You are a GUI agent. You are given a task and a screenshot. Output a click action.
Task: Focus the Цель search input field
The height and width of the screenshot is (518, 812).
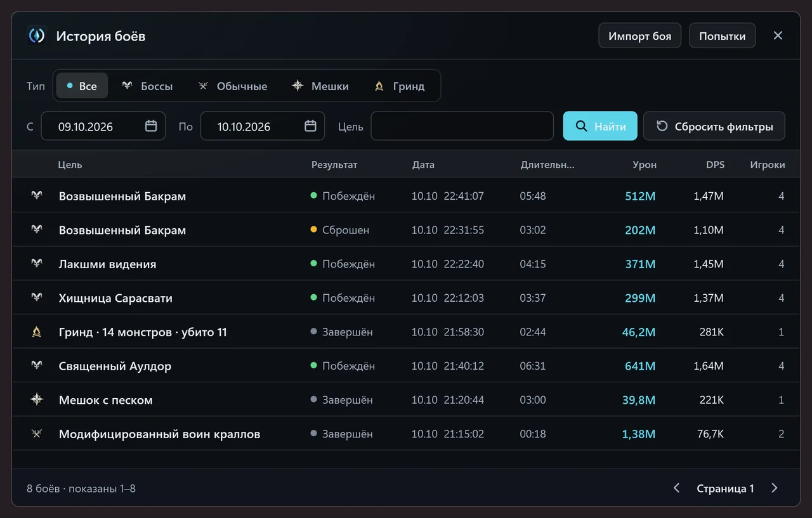pyautogui.click(x=462, y=126)
